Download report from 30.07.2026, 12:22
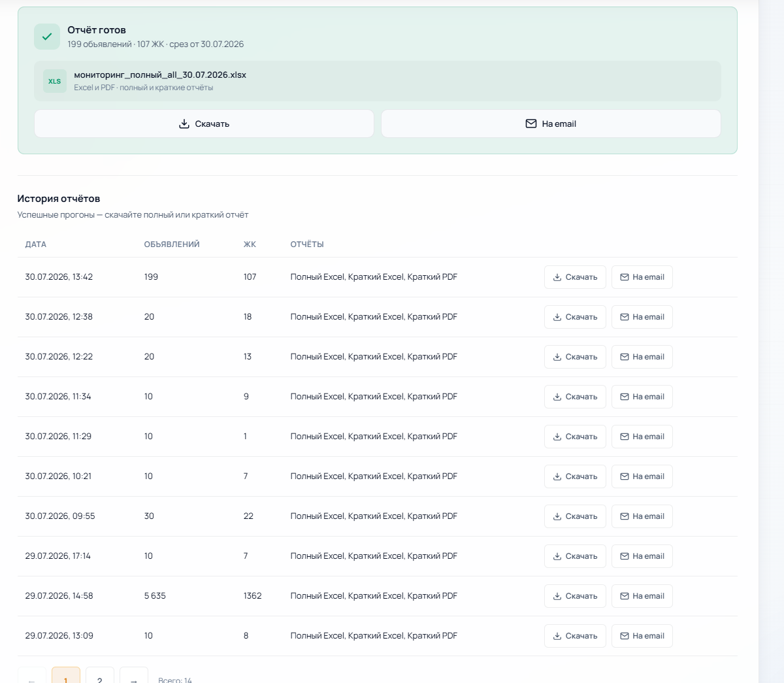The width and height of the screenshot is (784, 683). pos(575,357)
